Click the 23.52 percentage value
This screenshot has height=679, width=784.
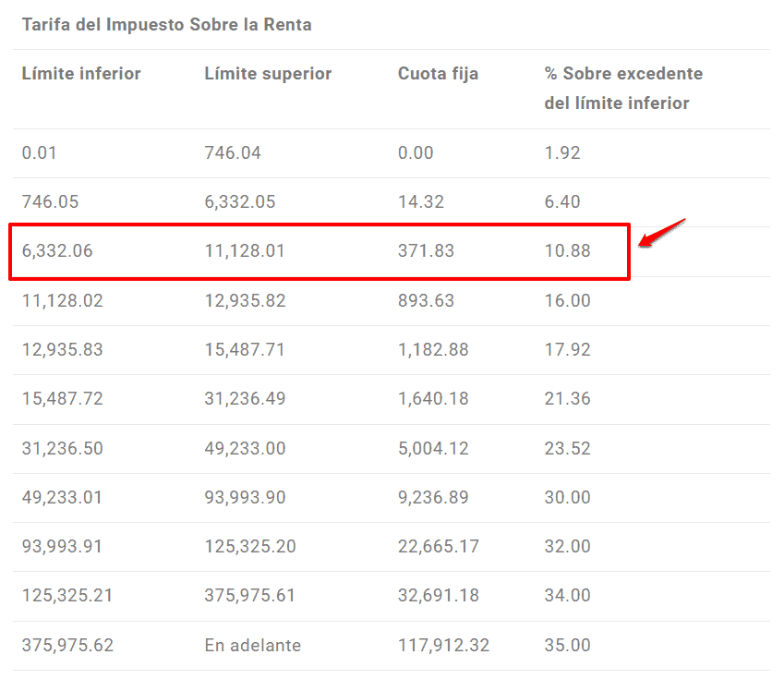coord(568,448)
